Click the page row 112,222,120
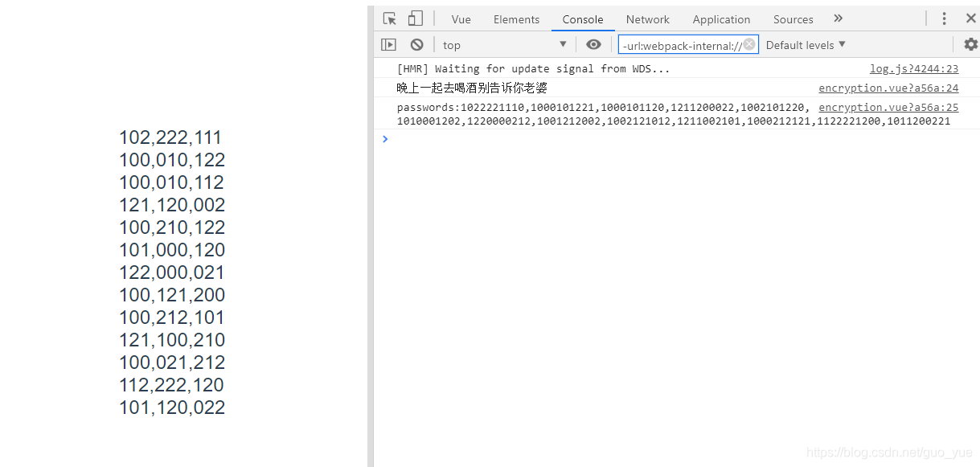The width and height of the screenshot is (980, 467). (x=172, y=385)
